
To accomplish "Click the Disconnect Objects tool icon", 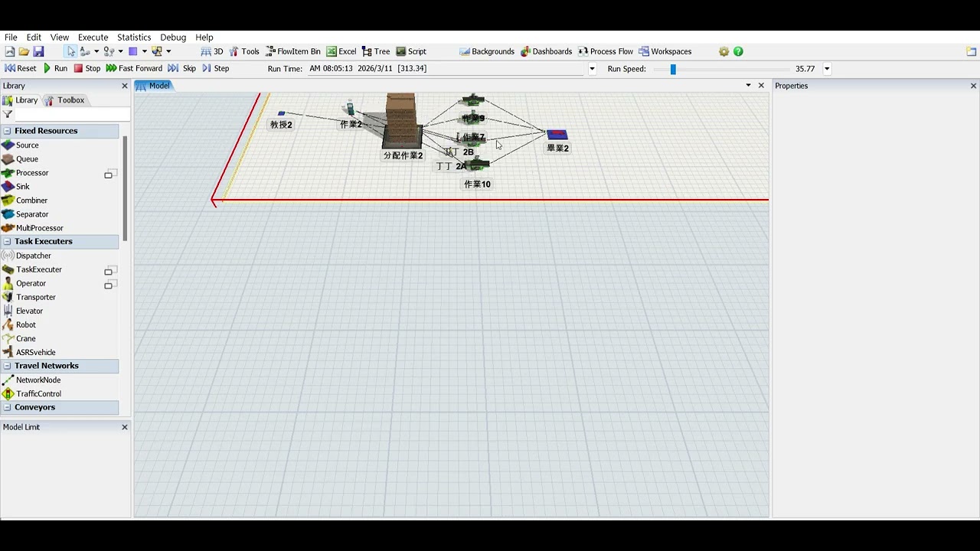I will (x=109, y=51).
